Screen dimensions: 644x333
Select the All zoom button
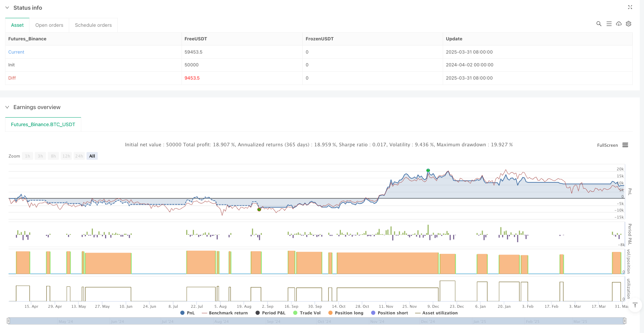click(x=92, y=156)
